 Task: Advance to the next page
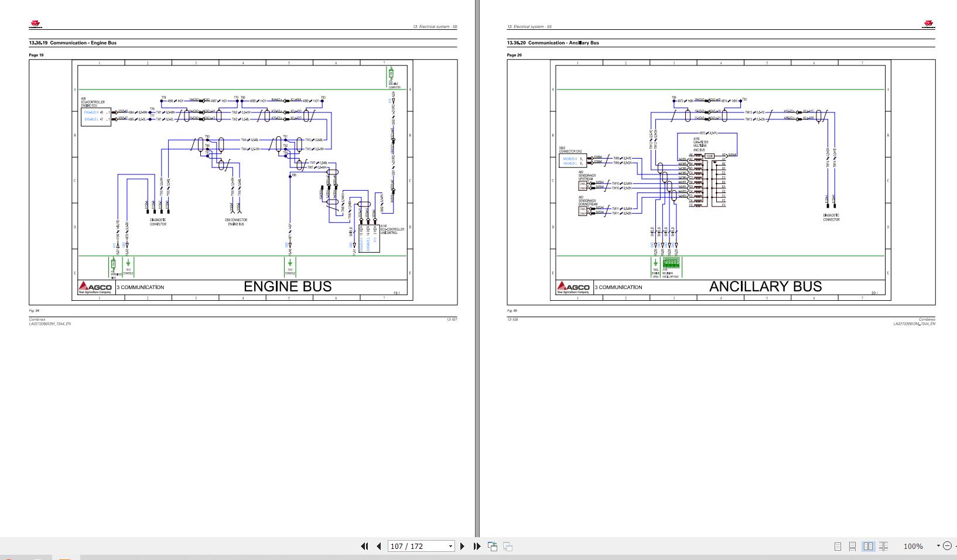(x=462, y=546)
